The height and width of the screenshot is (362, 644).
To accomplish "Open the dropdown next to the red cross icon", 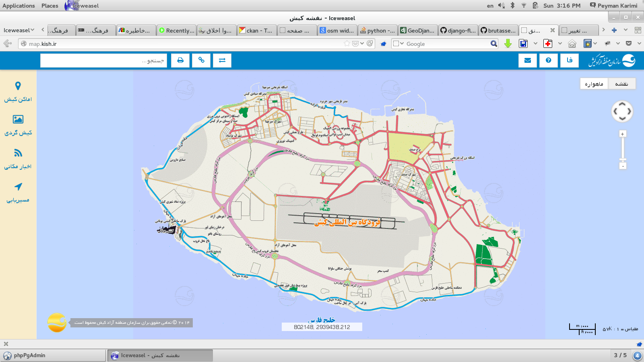I will [x=560, y=43].
